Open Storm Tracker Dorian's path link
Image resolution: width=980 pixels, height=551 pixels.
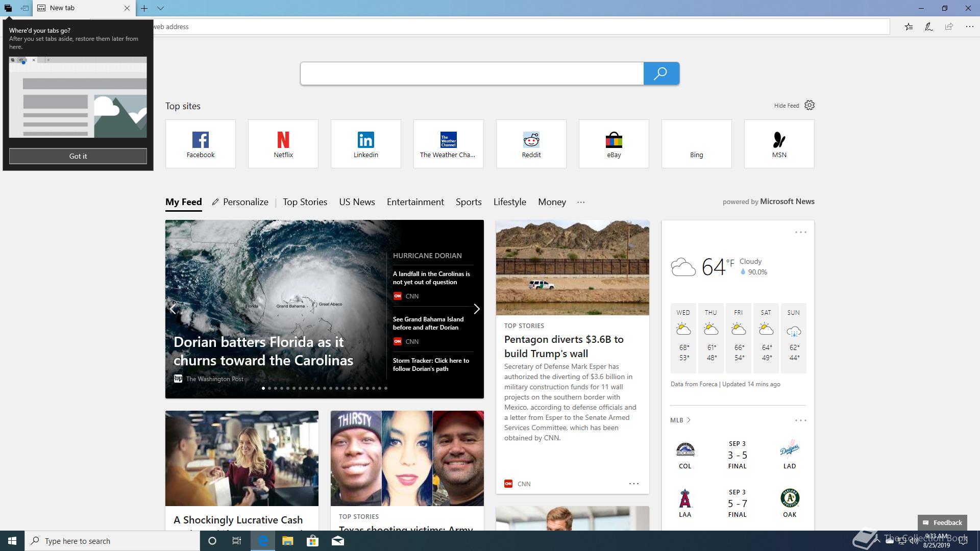pyautogui.click(x=431, y=365)
